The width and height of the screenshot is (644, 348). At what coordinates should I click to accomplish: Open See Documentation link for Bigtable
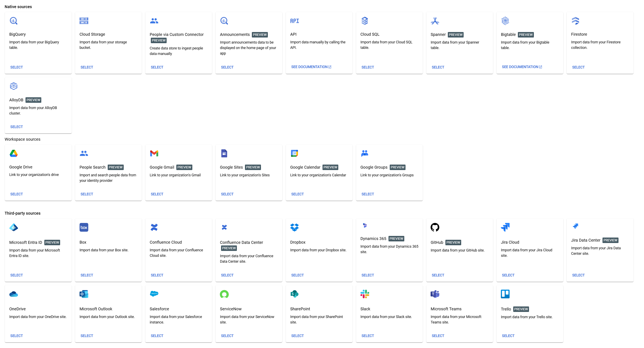[x=522, y=67]
